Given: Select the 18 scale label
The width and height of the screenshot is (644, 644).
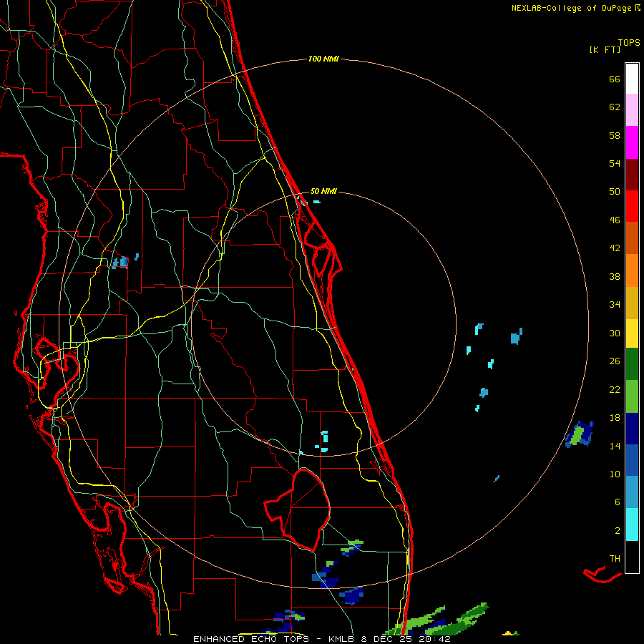Looking at the screenshot, I should coord(615,418).
